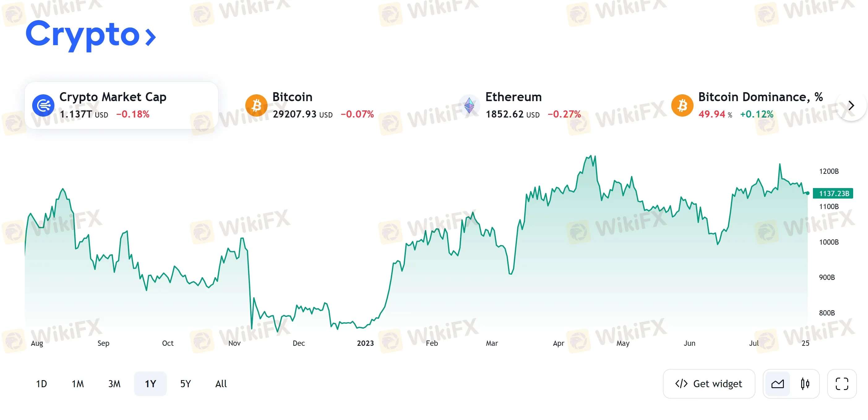
Task: Click the Bitcoin coin icon
Action: (x=256, y=105)
